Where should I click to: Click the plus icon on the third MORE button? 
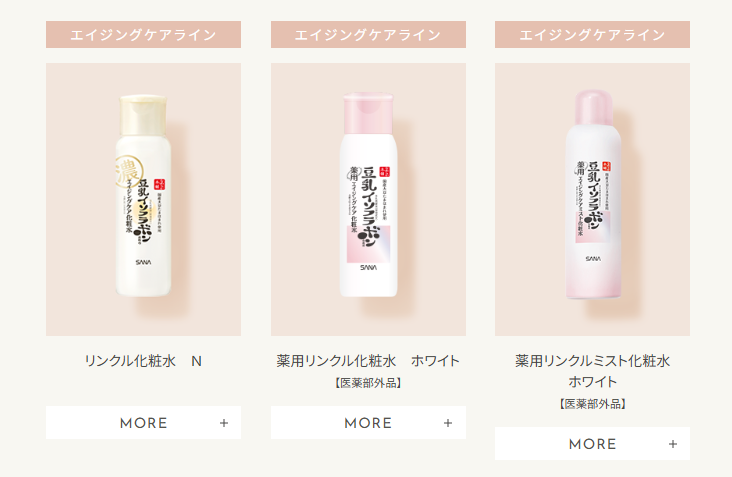[673, 444]
